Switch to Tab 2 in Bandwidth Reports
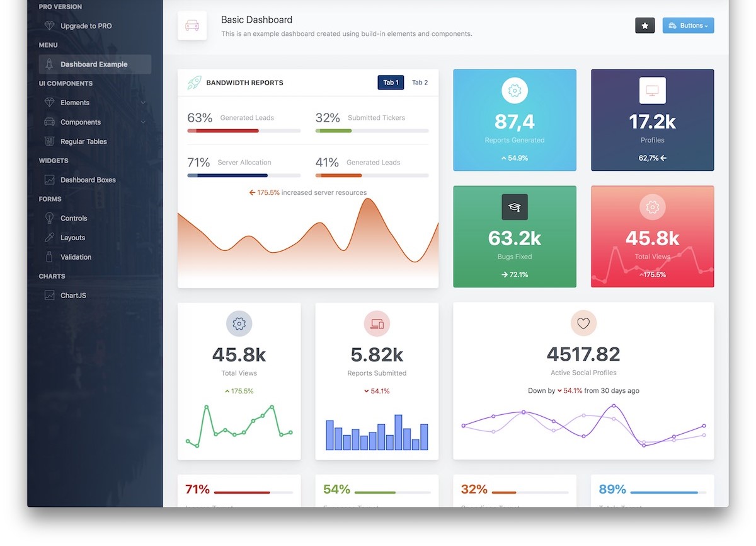Viewport: 756px width, 546px height. 420,83
